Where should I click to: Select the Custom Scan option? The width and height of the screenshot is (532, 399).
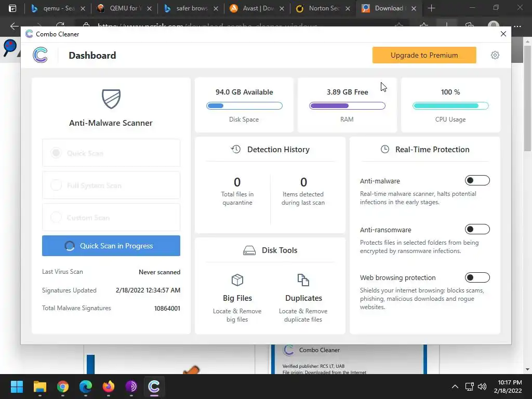[x=111, y=218]
